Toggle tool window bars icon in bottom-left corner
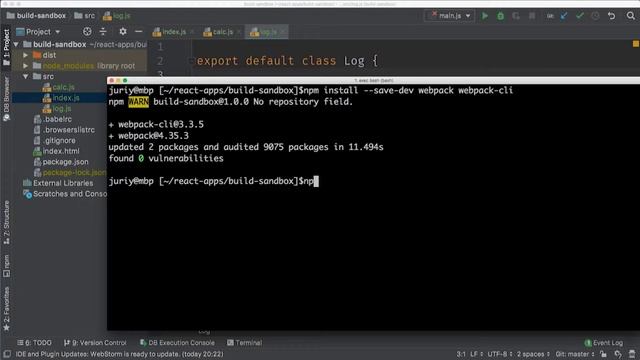This screenshot has width=640, height=360. (7, 354)
